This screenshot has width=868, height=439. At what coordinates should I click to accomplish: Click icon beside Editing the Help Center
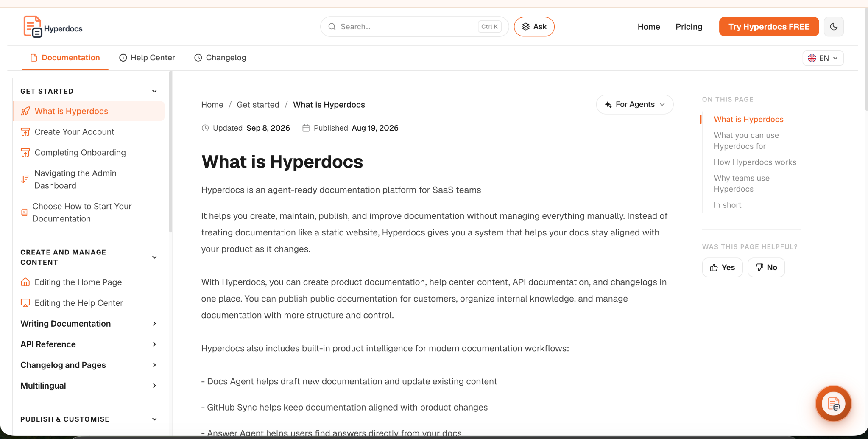[25, 303]
